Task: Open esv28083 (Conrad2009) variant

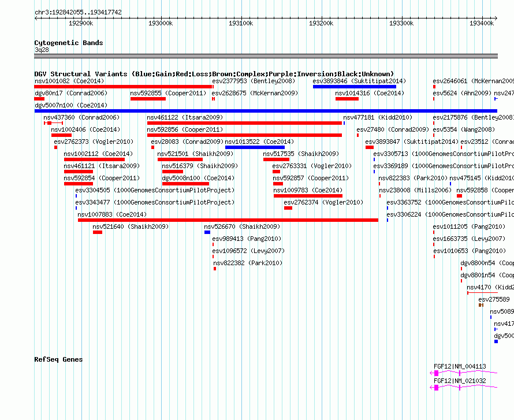Action: (187, 142)
